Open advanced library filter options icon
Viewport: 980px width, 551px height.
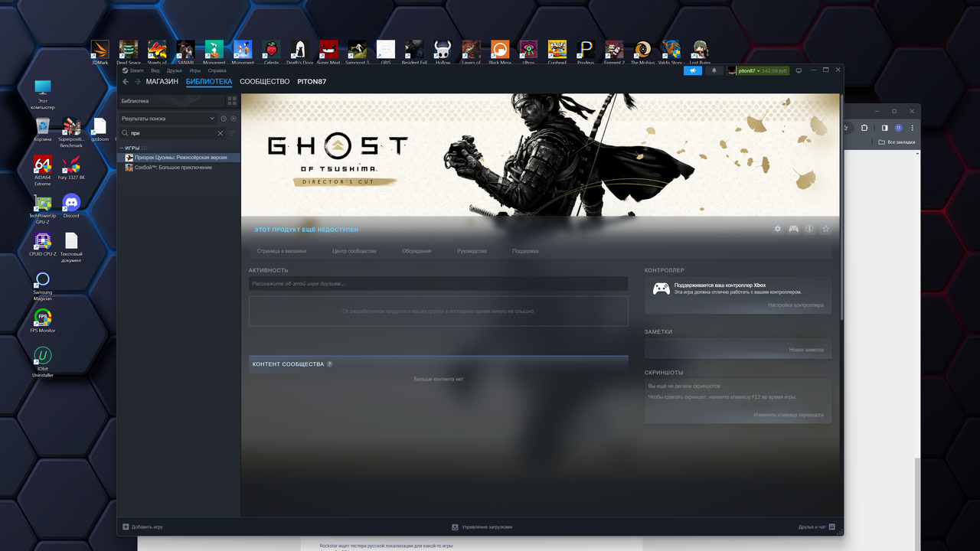pyautogui.click(x=233, y=133)
